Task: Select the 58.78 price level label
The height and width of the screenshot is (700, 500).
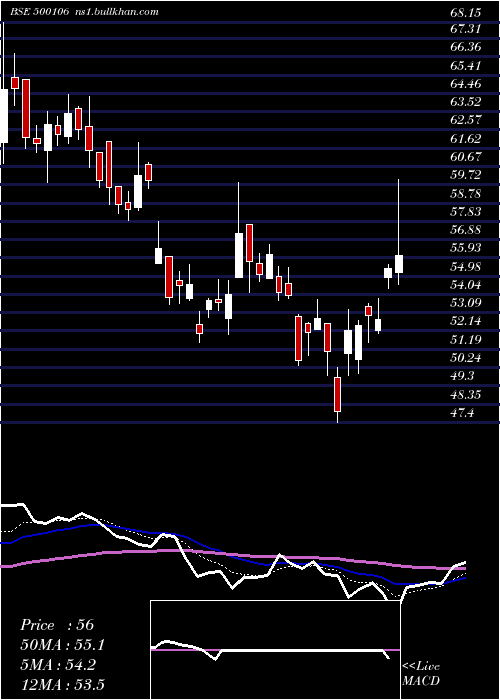Action: click(x=466, y=193)
